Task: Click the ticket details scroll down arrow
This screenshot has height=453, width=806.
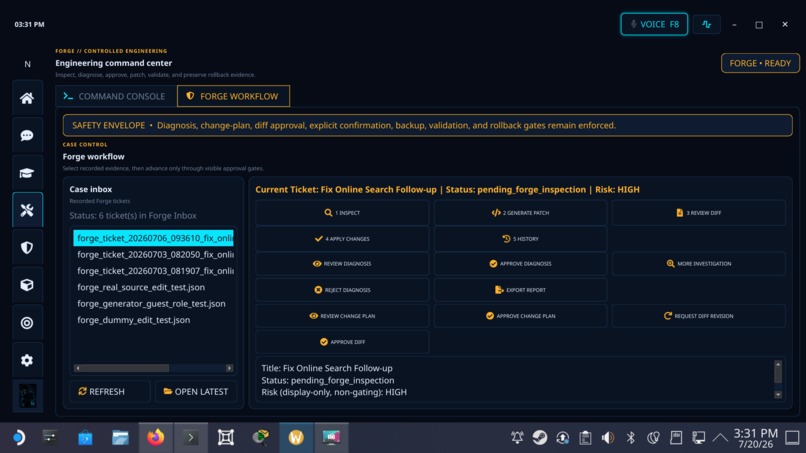Action: click(778, 394)
